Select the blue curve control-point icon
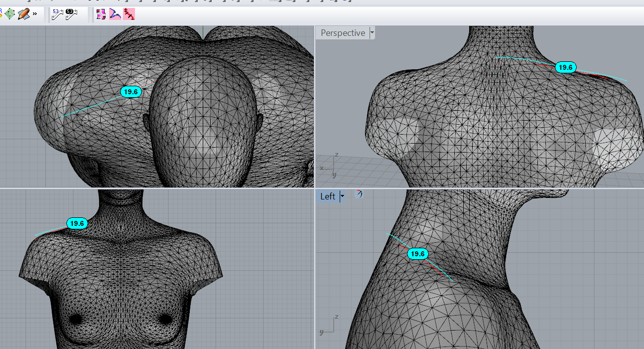644x349 pixels. coord(115,14)
